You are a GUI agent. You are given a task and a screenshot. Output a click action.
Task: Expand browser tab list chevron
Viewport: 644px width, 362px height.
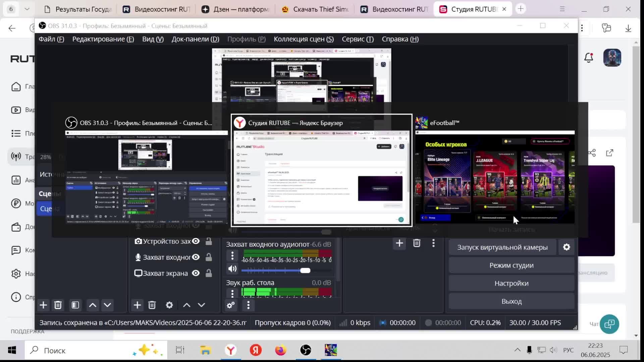point(27,9)
